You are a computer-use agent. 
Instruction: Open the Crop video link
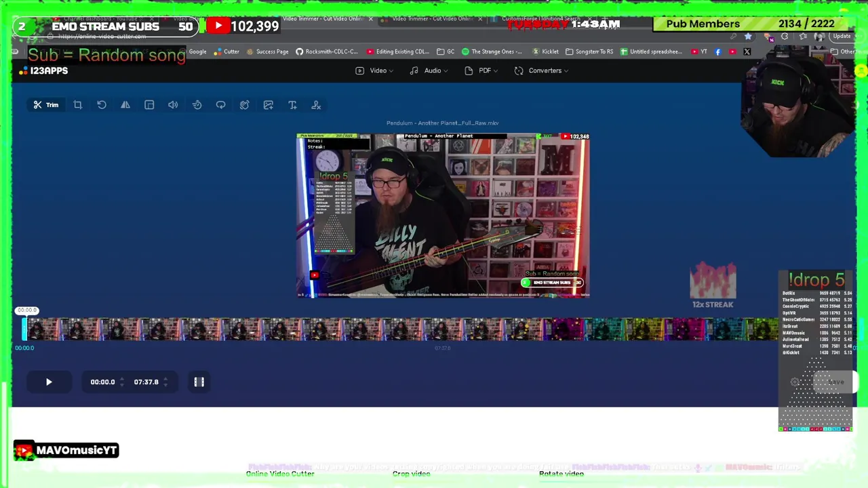coord(411,474)
